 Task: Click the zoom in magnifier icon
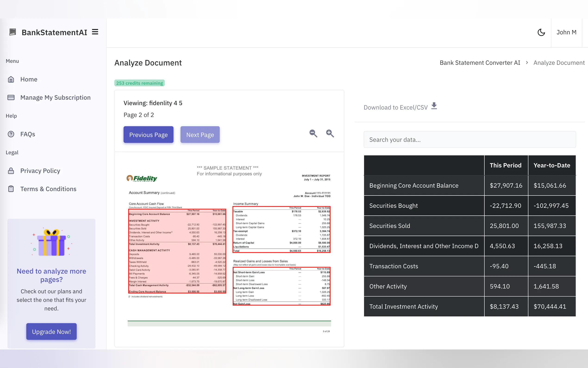click(x=330, y=133)
